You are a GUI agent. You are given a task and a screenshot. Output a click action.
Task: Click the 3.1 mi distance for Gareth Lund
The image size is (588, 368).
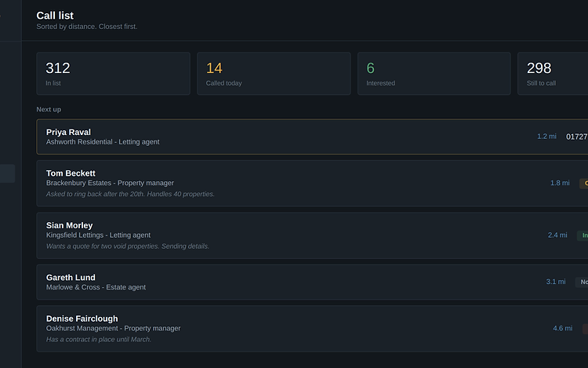[x=556, y=282]
